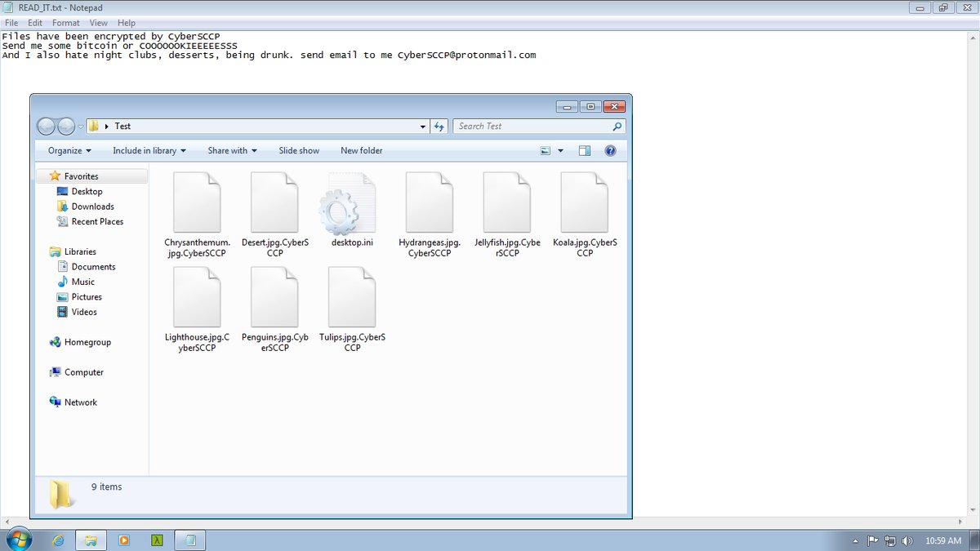Refresh the Test folder view
The width and height of the screenshot is (980, 551).
click(439, 127)
